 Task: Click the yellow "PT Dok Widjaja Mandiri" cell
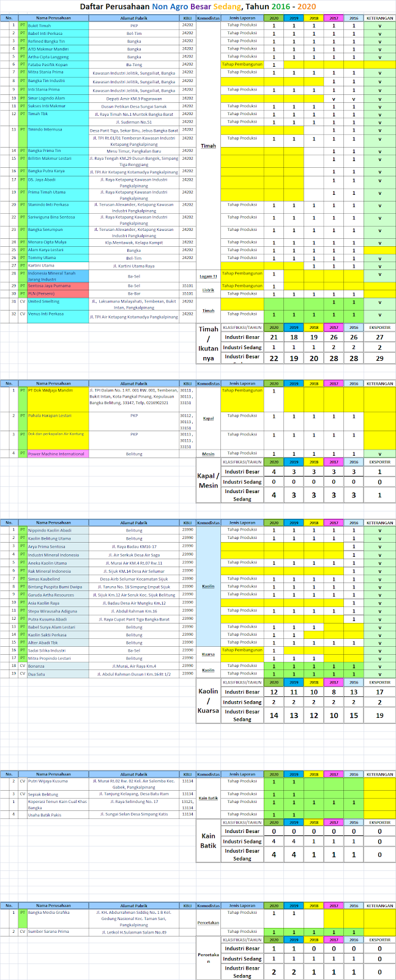[58, 399]
